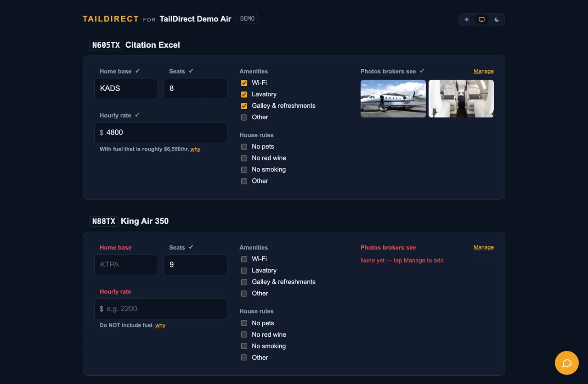Select system theme monitor icon

(x=481, y=20)
